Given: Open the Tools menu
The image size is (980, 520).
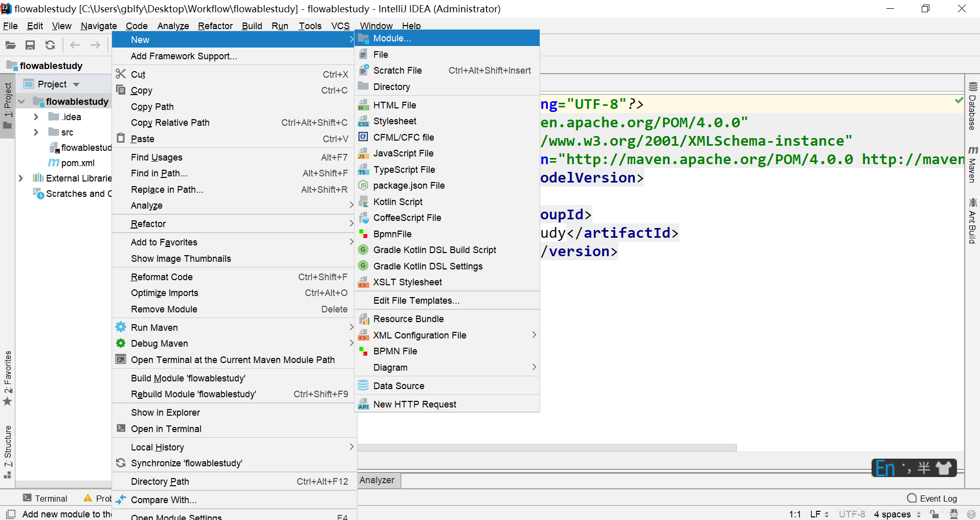Looking at the screenshot, I should click(x=310, y=26).
